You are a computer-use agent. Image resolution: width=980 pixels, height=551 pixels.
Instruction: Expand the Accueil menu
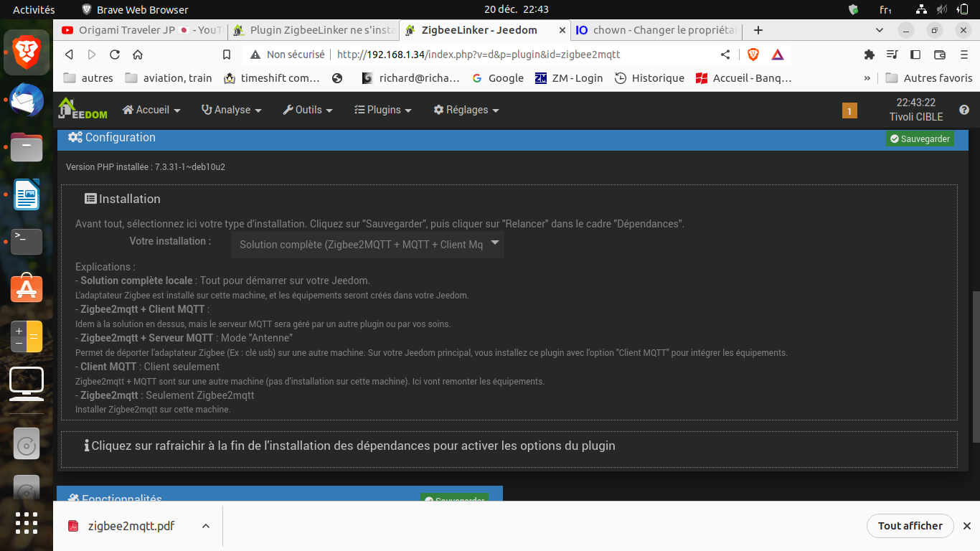(151, 110)
